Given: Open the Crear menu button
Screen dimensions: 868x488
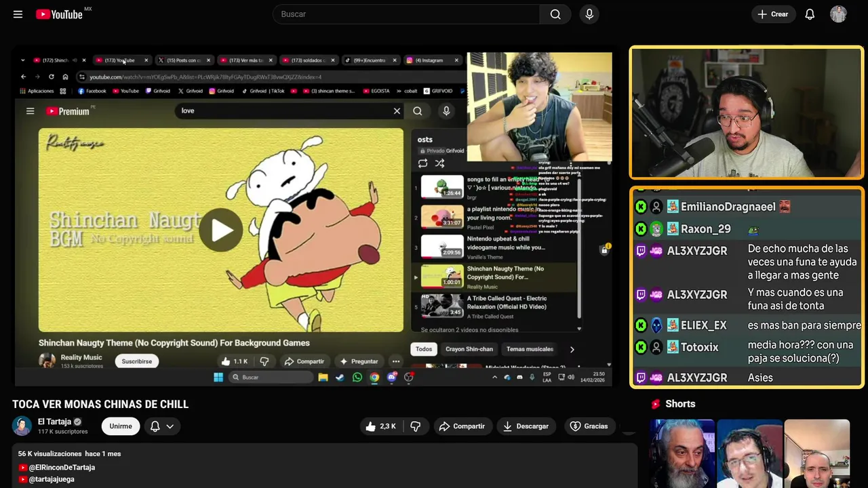Looking at the screenshot, I should coord(772,14).
